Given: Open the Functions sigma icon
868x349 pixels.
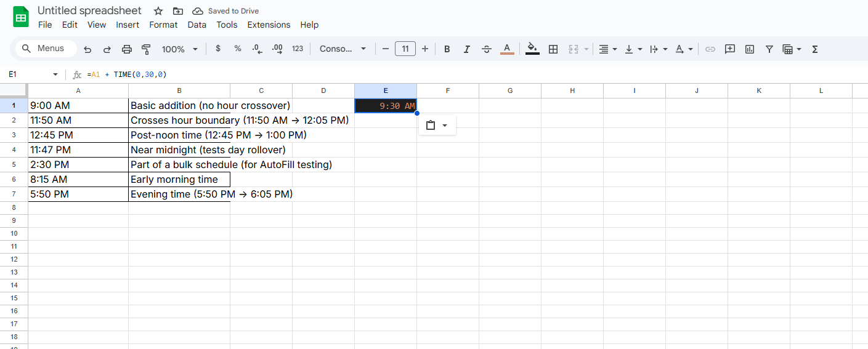Looking at the screenshot, I should point(815,49).
